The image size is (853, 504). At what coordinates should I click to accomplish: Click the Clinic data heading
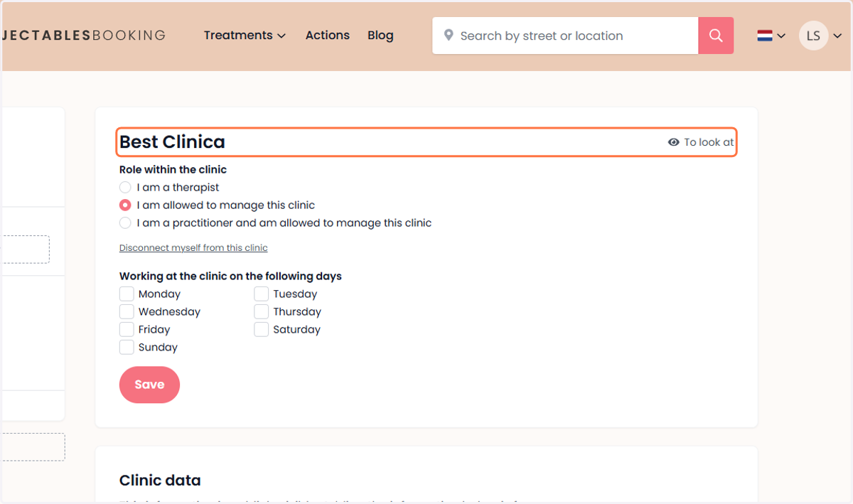pyautogui.click(x=160, y=481)
